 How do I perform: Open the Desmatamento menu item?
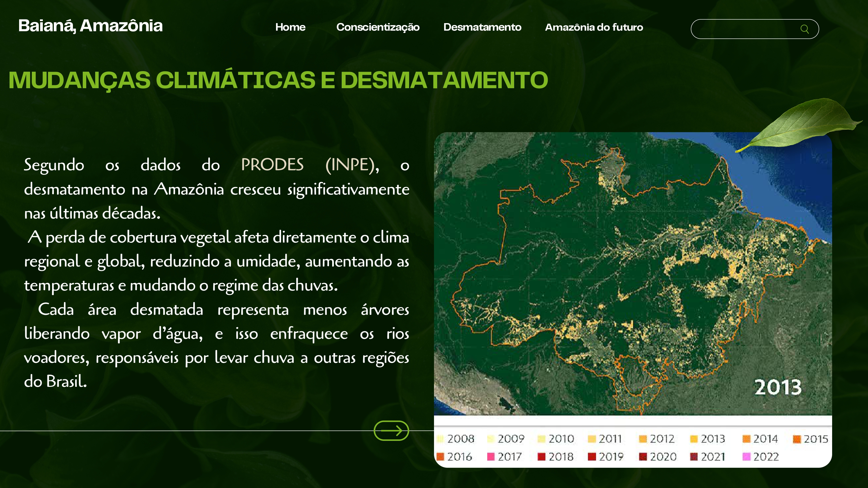click(483, 27)
